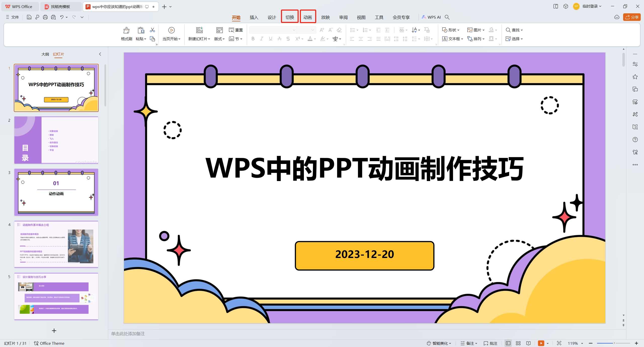644x347 pixels.
Task: Open the Design (设计) ribbon tab
Action: click(x=272, y=17)
